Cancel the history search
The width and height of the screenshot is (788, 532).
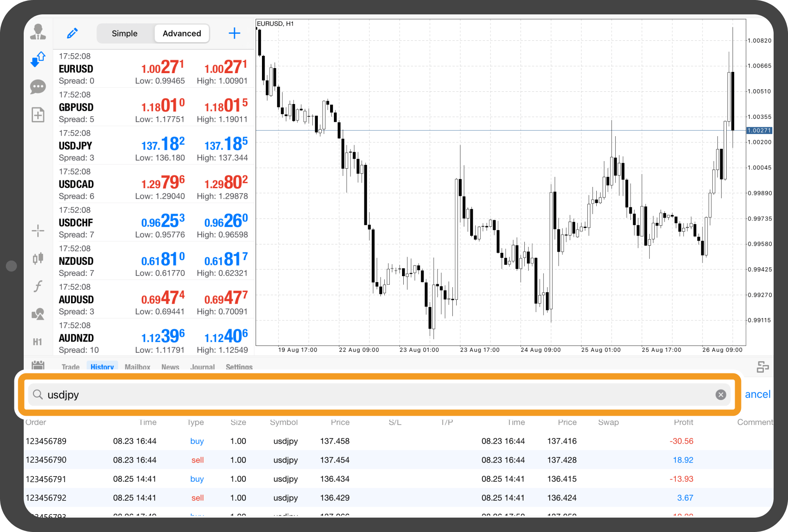click(758, 395)
